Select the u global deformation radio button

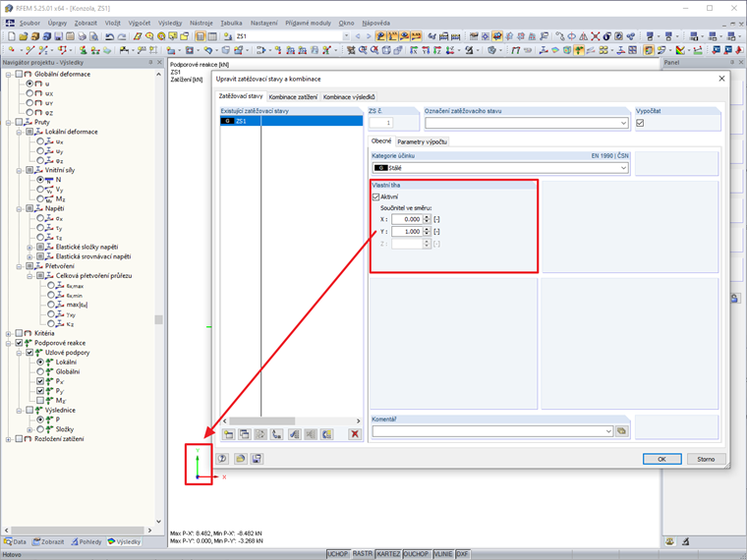(29, 84)
